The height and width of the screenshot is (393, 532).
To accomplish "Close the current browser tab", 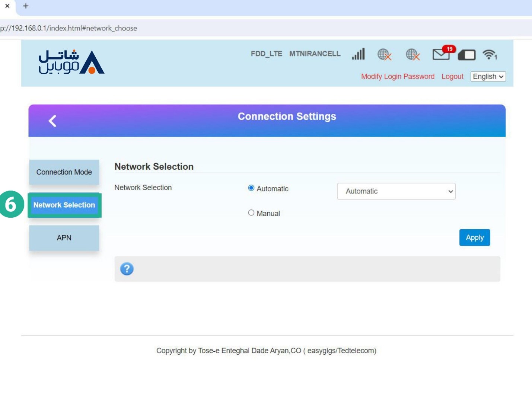I will click(x=7, y=6).
